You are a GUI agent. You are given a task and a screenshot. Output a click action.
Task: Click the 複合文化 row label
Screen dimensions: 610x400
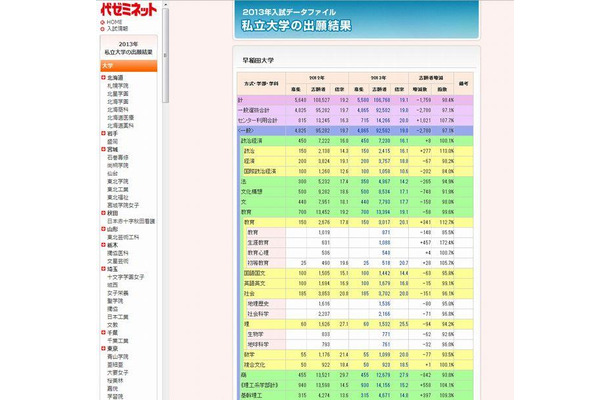pyautogui.click(x=254, y=365)
